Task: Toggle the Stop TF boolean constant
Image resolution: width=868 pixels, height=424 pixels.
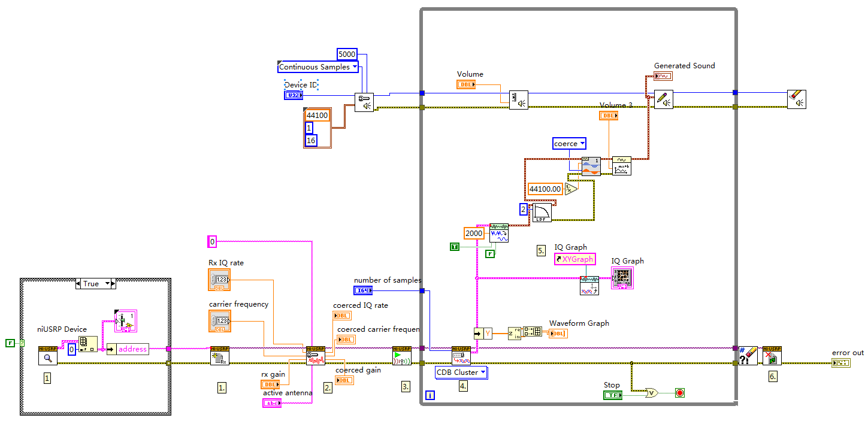Action: (x=612, y=395)
